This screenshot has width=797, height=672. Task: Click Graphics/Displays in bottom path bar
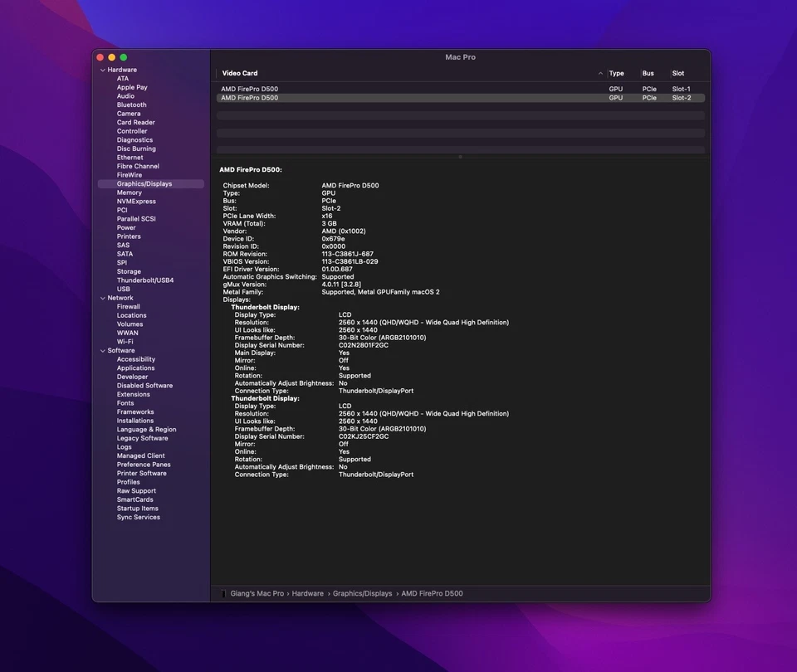pos(362,593)
